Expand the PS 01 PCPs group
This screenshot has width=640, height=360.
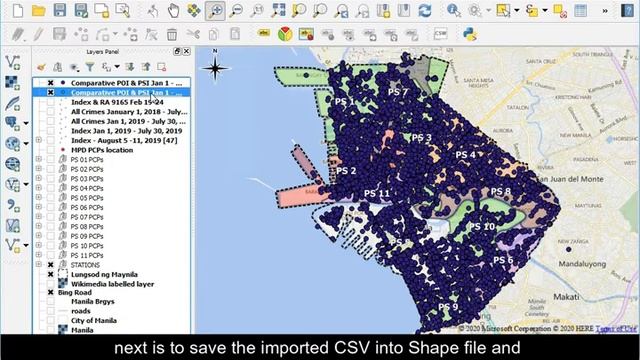[x=39, y=159]
